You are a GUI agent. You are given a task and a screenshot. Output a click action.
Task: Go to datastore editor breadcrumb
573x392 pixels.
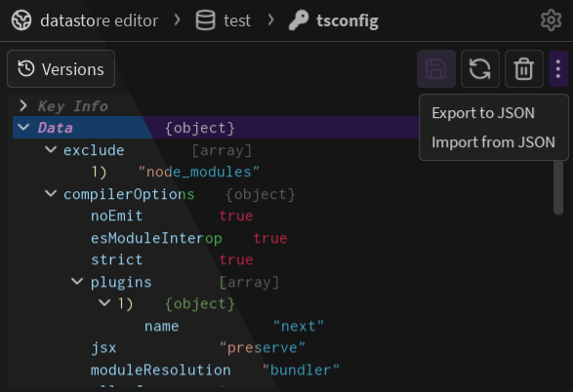pyautogui.click(x=99, y=20)
